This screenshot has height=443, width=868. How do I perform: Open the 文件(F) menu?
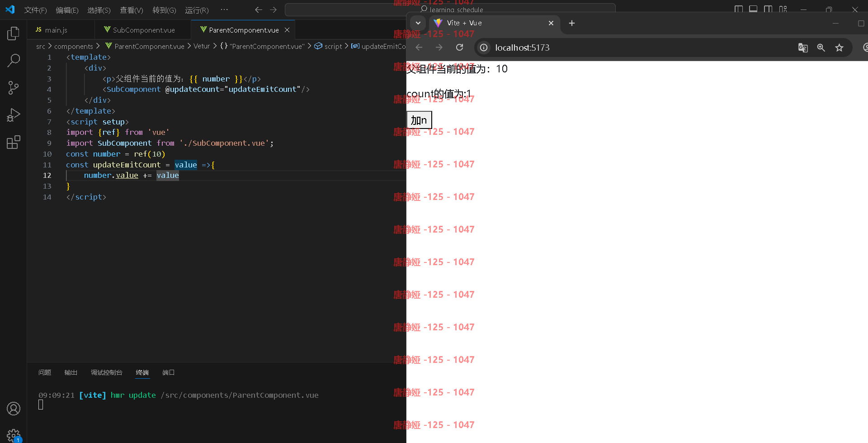(x=35, y=10)
